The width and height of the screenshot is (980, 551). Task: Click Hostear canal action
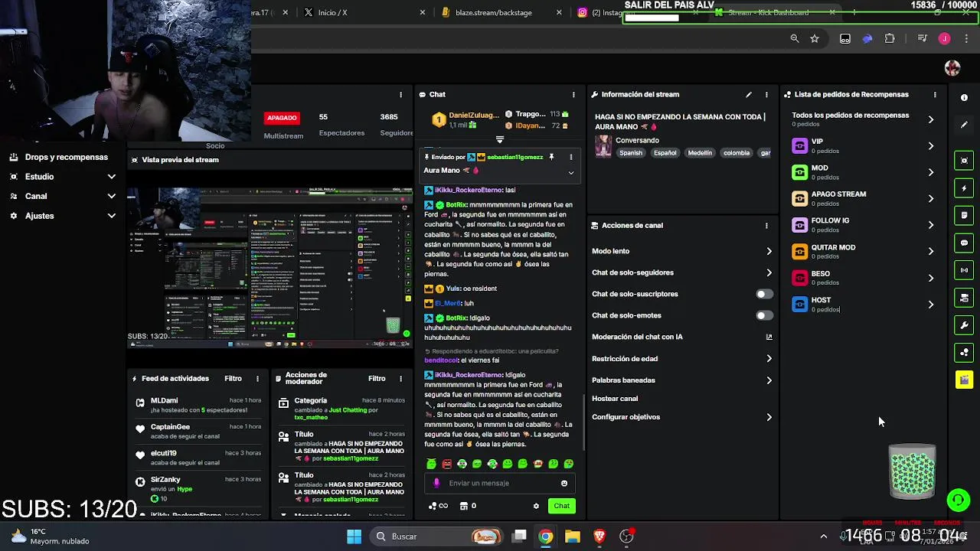[615, 399]
